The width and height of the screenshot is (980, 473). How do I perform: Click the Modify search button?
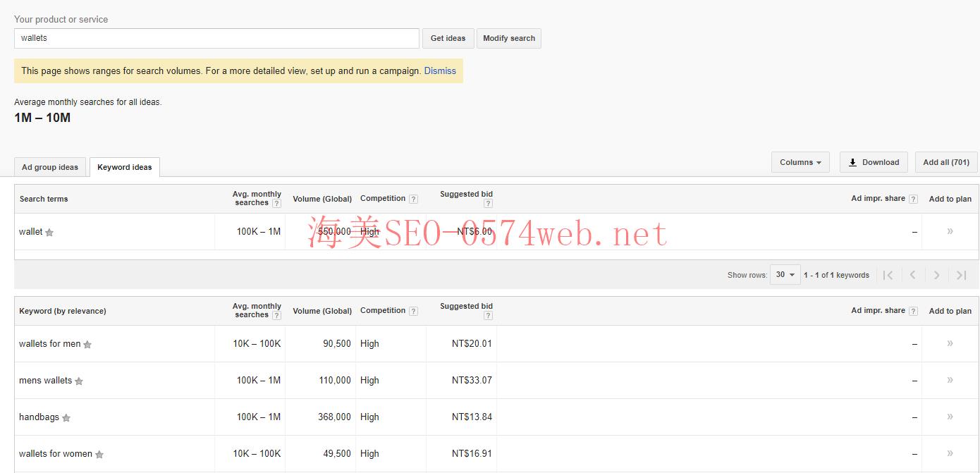click(x=508, y=38)
